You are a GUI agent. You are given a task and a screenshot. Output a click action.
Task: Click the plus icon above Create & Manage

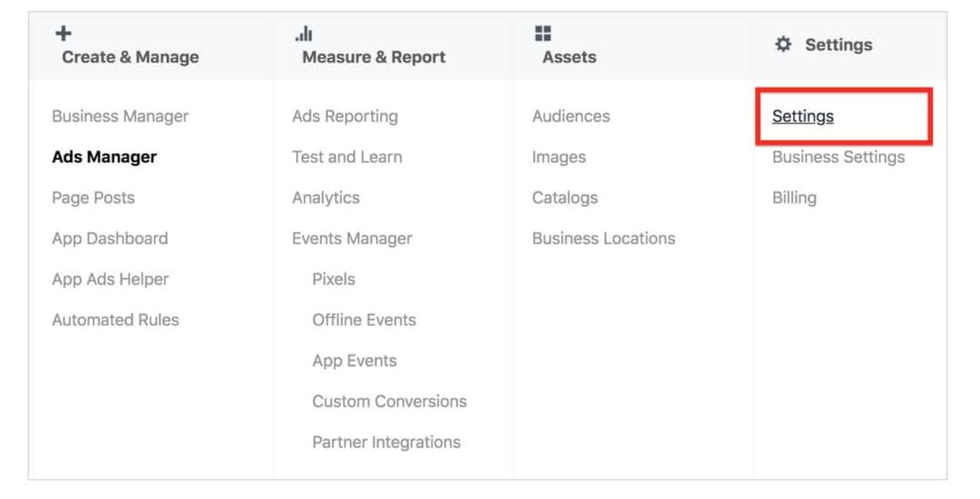[63, 34]
